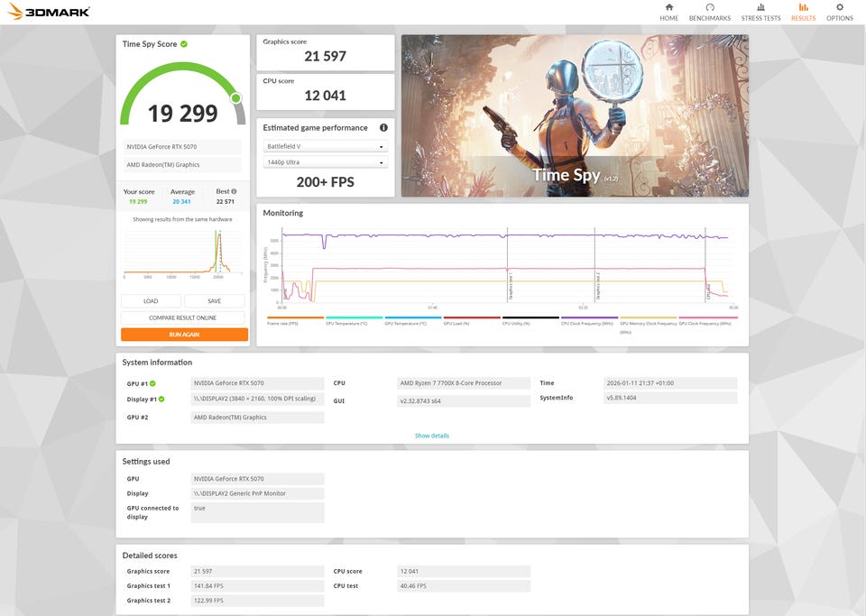866x616 pixels.
Task: Click AMD Radeon(TM) Graphics label under the gauge
Action: click(183, 164)
